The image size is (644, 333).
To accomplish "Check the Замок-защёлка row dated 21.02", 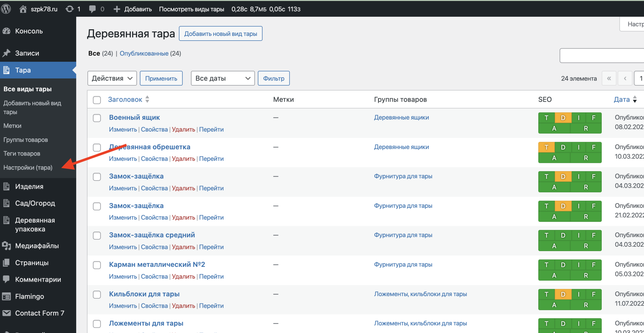I will (x=97, y=206).
